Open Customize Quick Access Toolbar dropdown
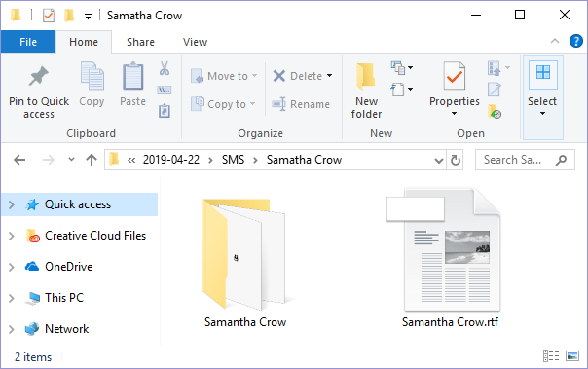This screenshot has height=369, width=588. coord(88,17)
